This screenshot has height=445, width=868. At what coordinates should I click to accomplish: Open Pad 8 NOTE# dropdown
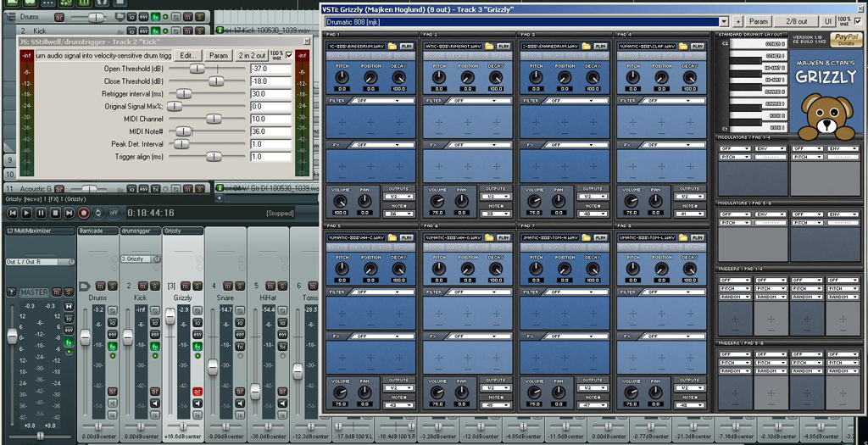pyautogui.click(x=690, y=405)
